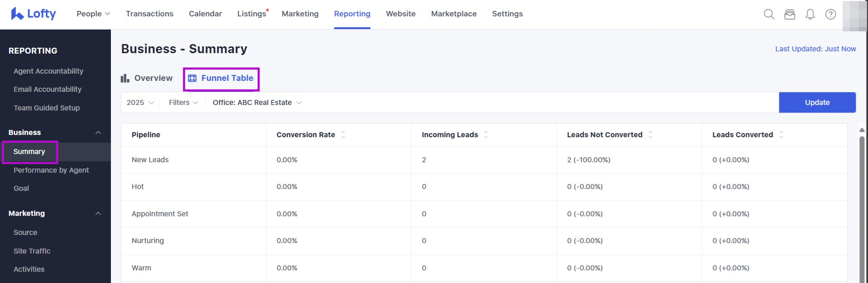
Task: Open the inbox tray icon in header
Action: point(790,14)
